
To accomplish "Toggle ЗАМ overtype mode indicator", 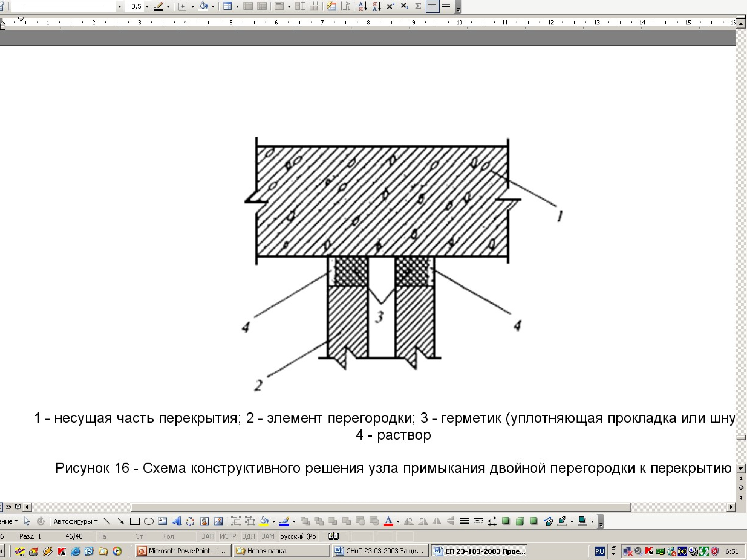I will pos(268,536).
